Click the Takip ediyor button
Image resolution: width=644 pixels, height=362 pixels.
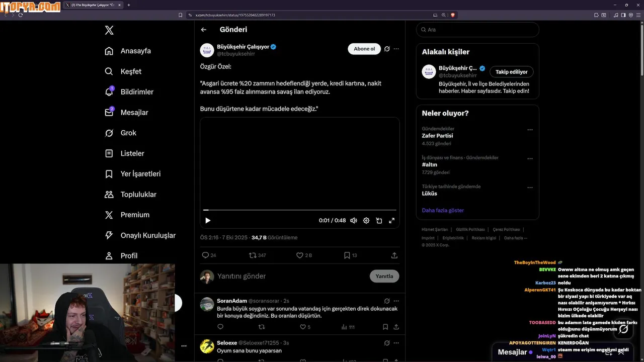click(x=512, y=72)
